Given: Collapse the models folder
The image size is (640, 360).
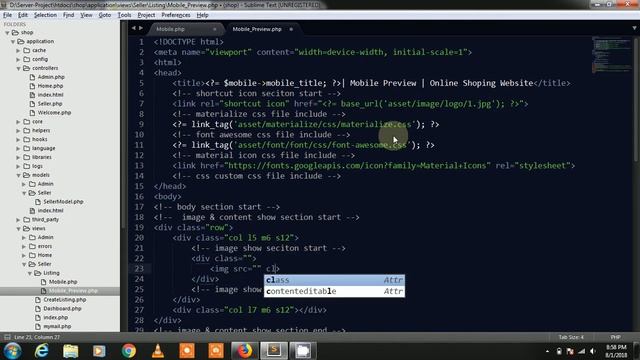Looking at the screenshot, I should (x=18, y=176).
